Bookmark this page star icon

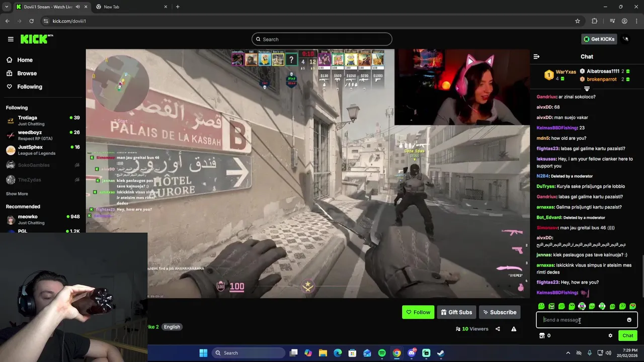tap(578, 21)
